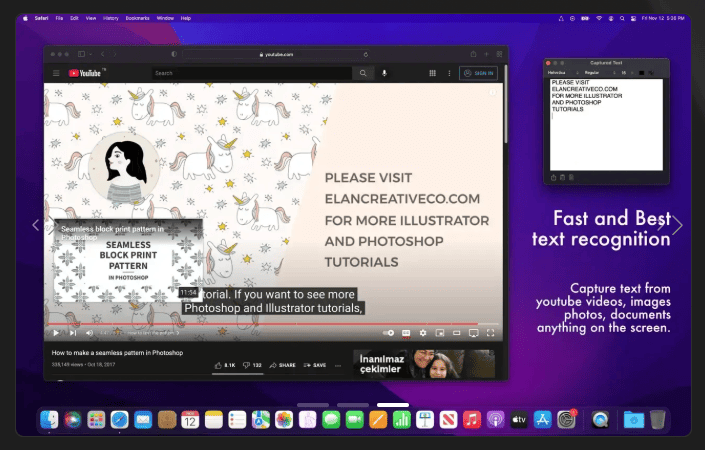Click the SIGN IN button
Viewport: 705px width, 450px height.
coord(478,73)
